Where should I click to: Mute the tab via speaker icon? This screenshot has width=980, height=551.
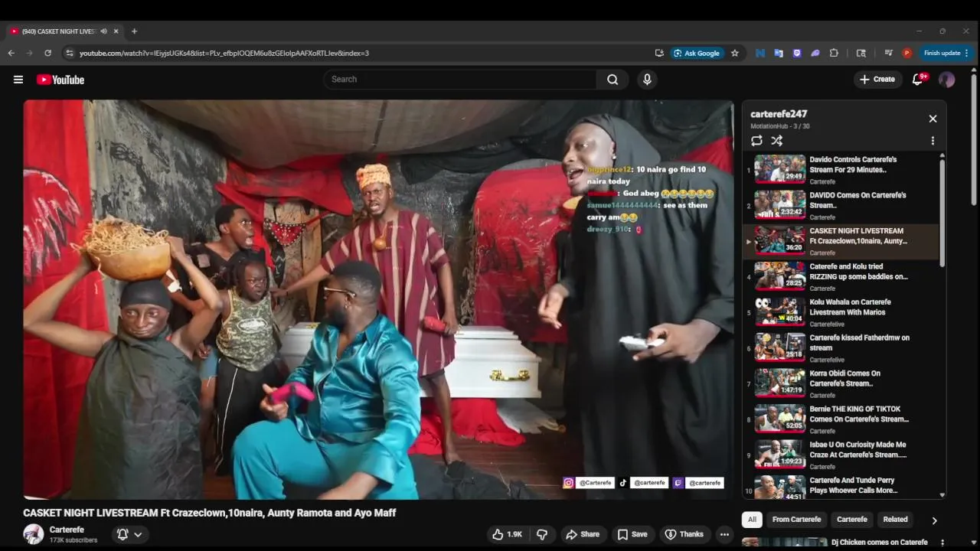click(103, 31)
